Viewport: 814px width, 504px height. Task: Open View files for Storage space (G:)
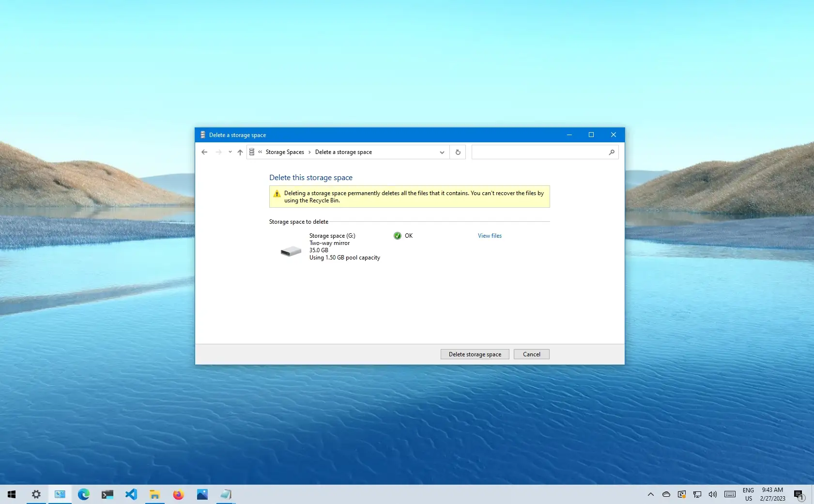coord(490,236)
